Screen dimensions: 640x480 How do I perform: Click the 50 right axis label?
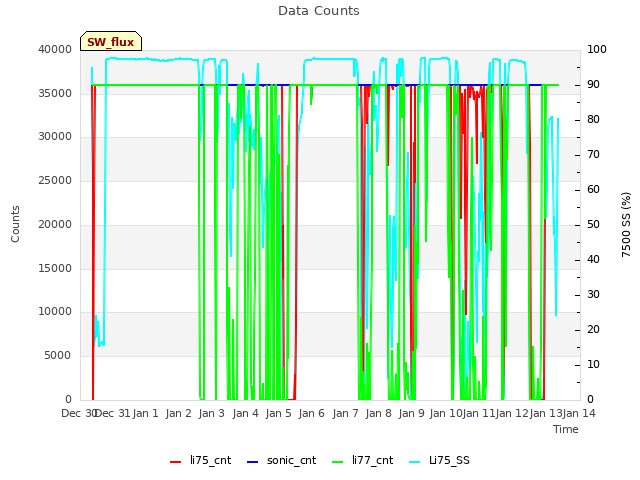(593, 224)
